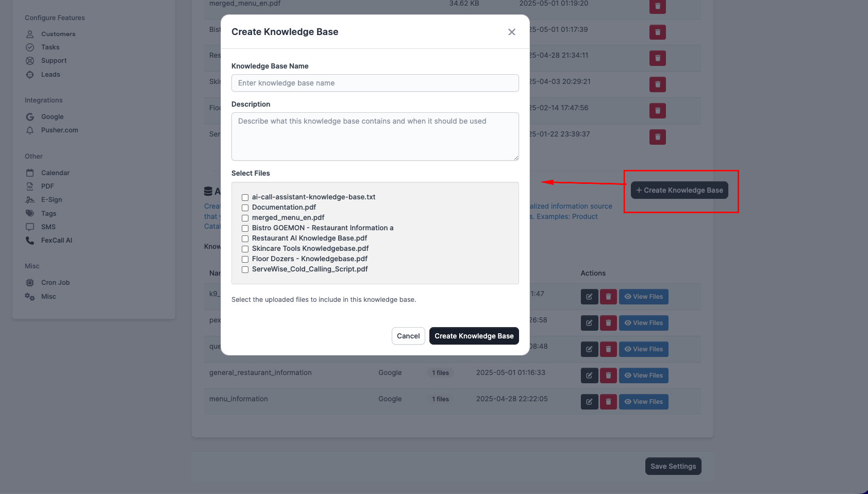Check the ai-call-assistant-knowledge-base.txt file checkbox
This screenshot has height=494, width=868.
(x=245, y=197)
